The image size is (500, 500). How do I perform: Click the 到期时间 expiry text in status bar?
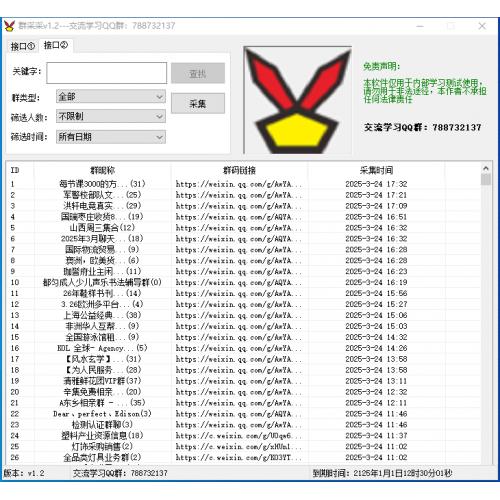382,473
